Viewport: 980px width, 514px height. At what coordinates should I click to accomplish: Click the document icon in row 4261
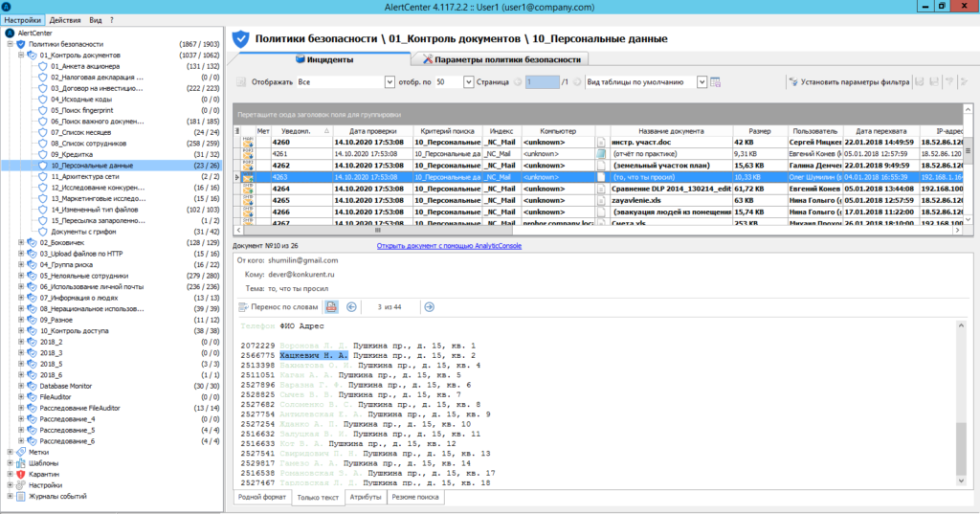pos(602,153)
